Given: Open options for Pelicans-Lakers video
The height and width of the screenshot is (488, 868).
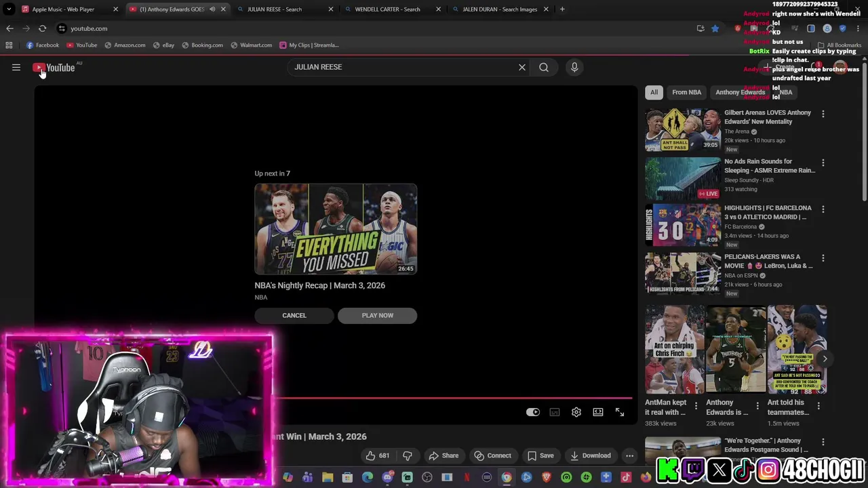Looking at the screenshot, I should (x=823, y=258).
